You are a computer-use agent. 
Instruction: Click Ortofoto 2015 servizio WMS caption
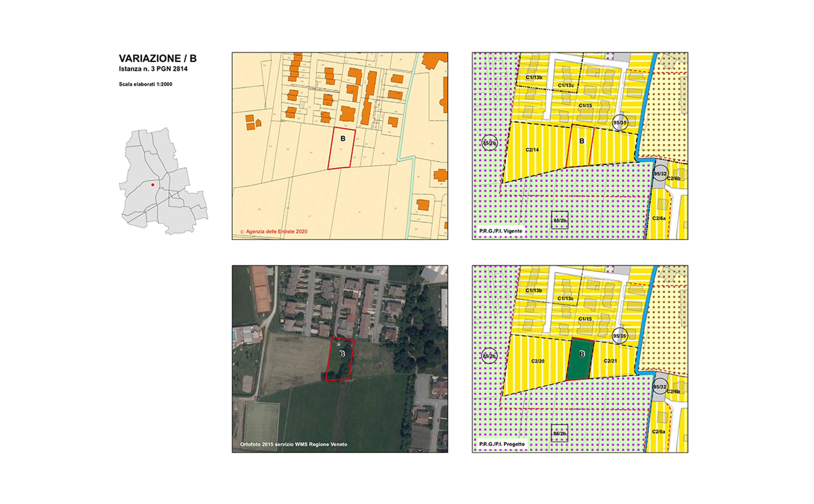click(x=294, y=444)
